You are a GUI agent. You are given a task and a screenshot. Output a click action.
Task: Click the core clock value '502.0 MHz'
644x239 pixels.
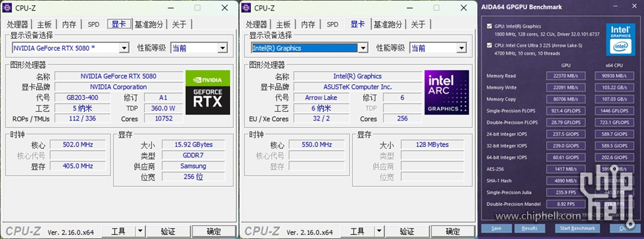[78, 145]
